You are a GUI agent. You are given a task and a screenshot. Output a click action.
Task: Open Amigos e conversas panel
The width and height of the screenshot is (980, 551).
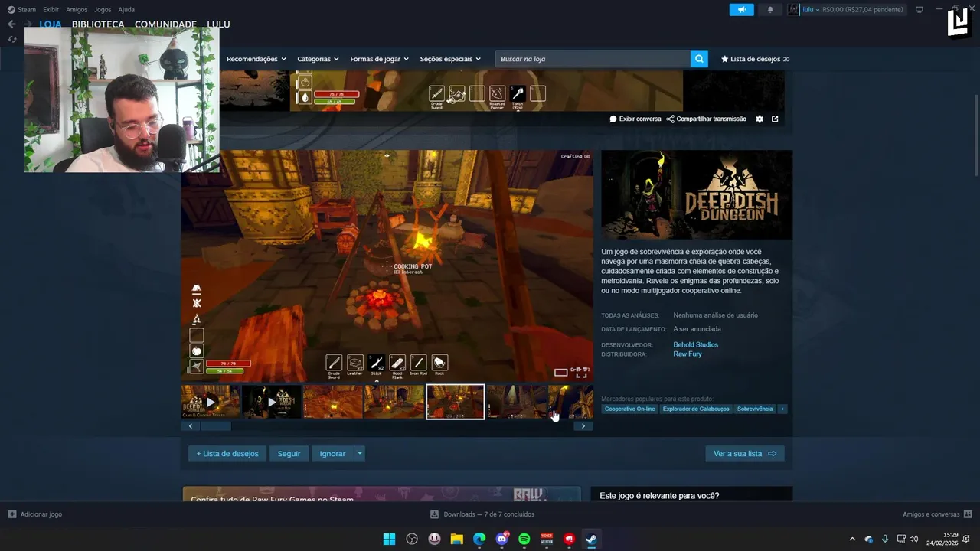[937, 514]
